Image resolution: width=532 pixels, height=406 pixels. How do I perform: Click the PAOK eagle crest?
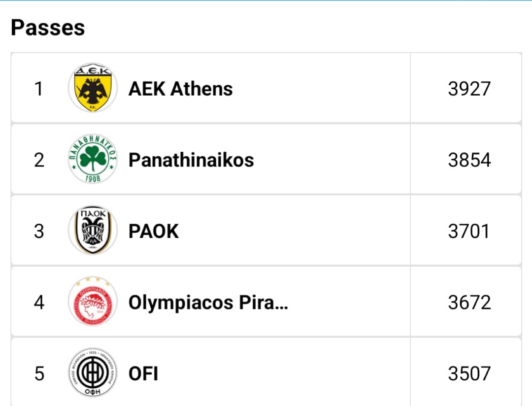[93, 230]
